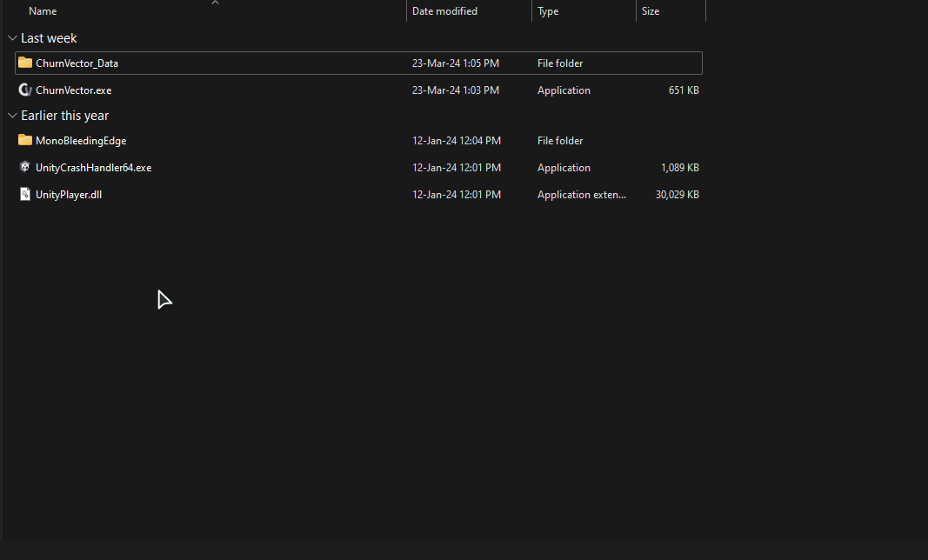Select the UnityCrashHandler64.exe file name
Screen dimensions: 928x560
pyautogui.click(x=94, y=168)
